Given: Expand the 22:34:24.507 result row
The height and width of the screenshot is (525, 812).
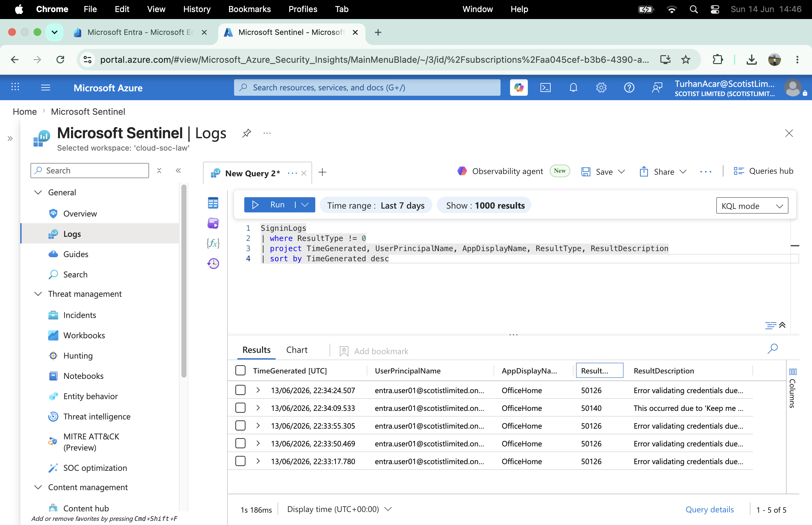Looking at the screenshot, I should pos(258,390).
